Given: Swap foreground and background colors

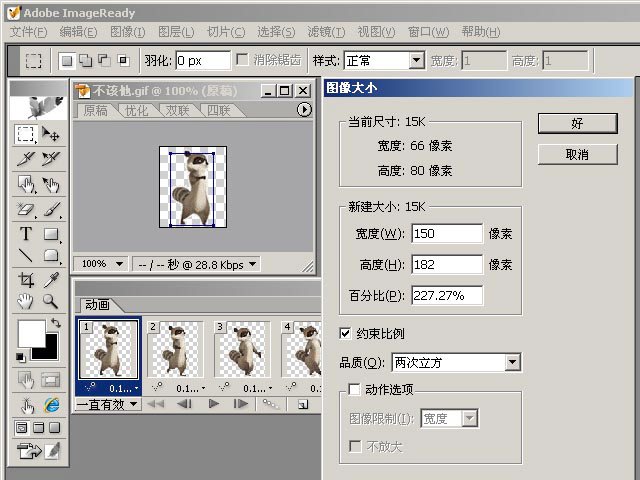Looking at the screenshot, I should tap(56, 323).
